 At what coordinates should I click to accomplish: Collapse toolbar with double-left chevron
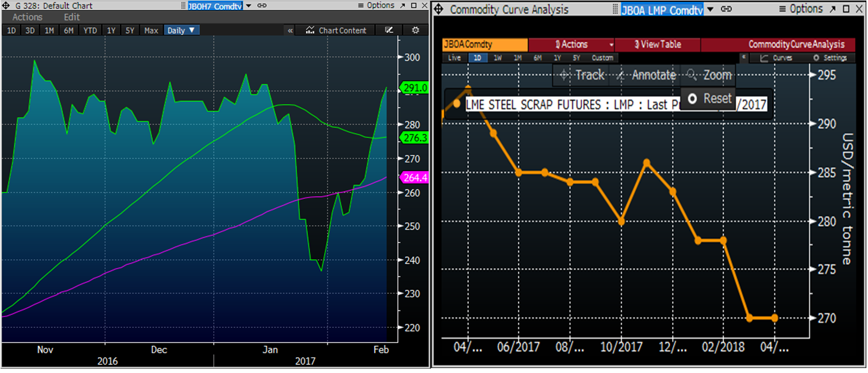pyautogui.click(x=290, y=30)
